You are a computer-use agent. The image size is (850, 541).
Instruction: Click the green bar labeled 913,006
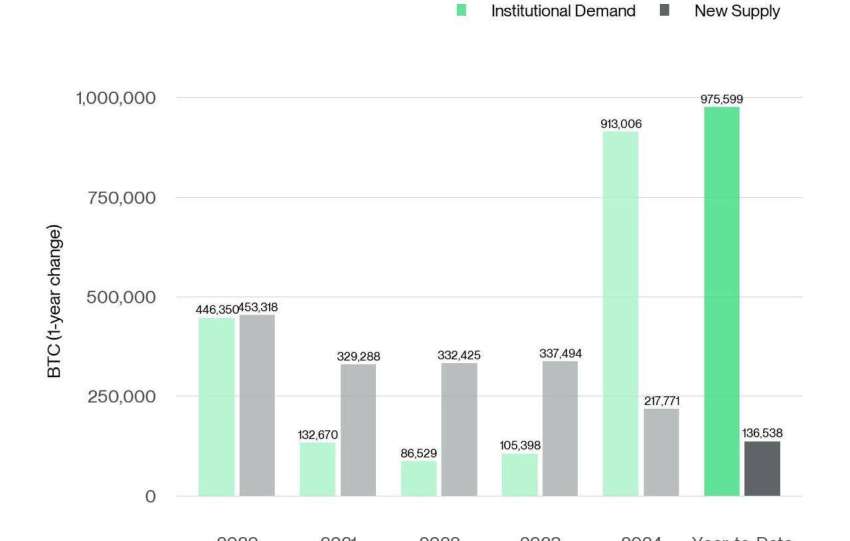pos(620,313)
